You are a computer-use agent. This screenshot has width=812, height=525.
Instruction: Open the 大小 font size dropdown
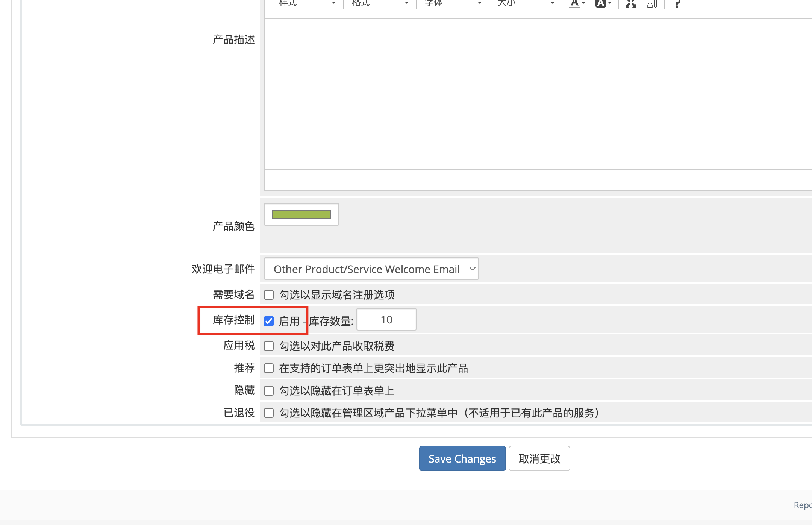[x=526, y=3]
